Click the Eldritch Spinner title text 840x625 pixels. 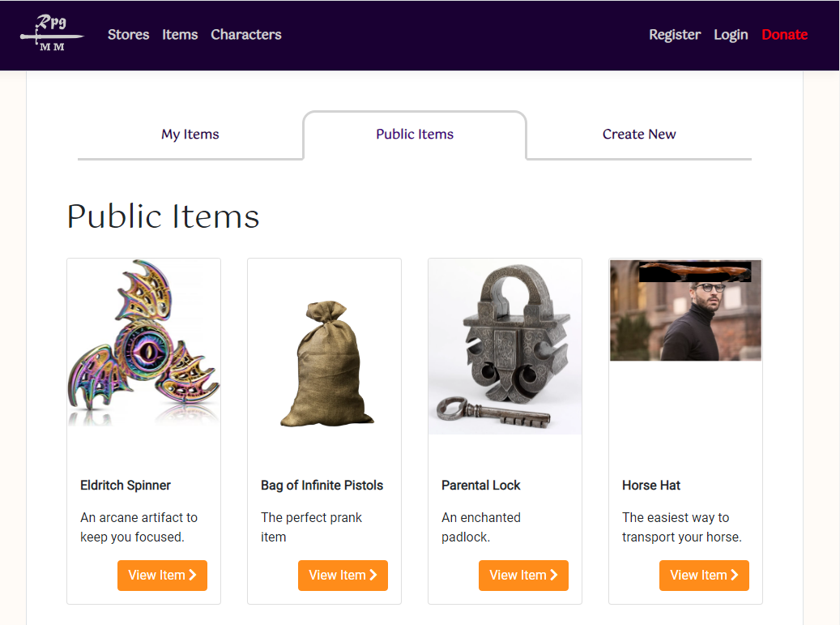[126, 486]
